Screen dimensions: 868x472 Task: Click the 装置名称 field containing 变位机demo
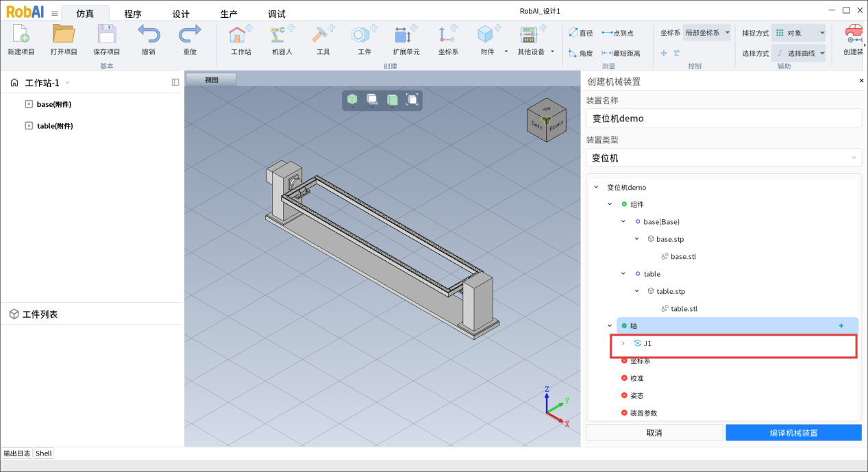pos(723,118)
